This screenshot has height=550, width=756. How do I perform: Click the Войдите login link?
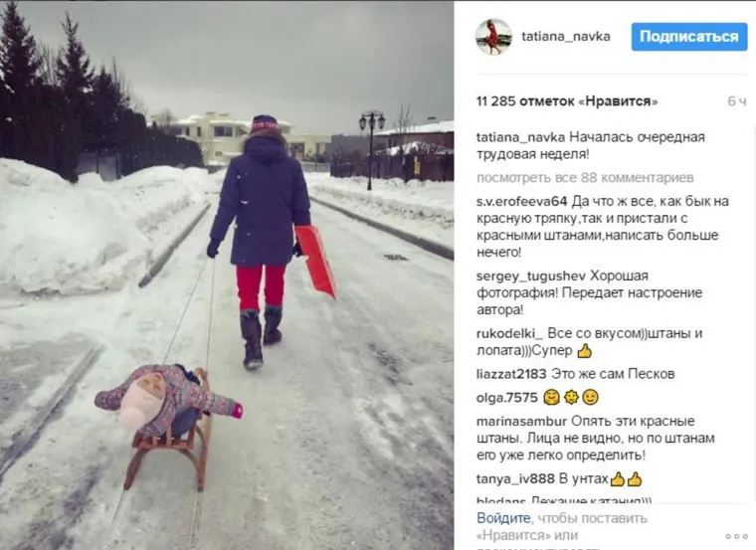[x=503, y=518]
